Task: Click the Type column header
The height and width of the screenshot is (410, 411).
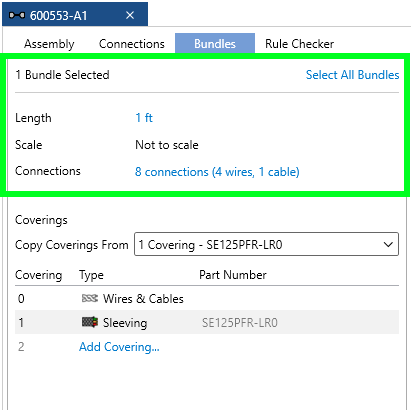Action: tap(91, 275)
